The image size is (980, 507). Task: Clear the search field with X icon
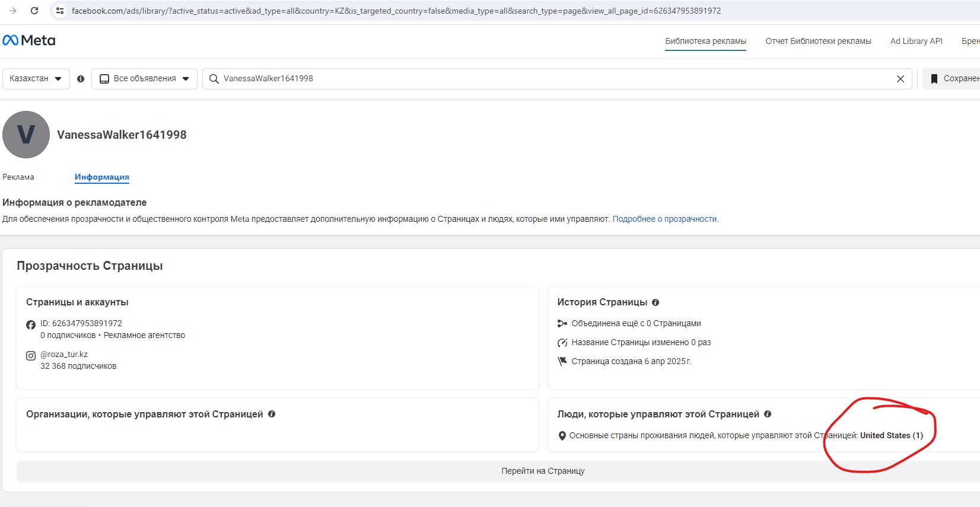pyautogui.click(x=900, y=79)
